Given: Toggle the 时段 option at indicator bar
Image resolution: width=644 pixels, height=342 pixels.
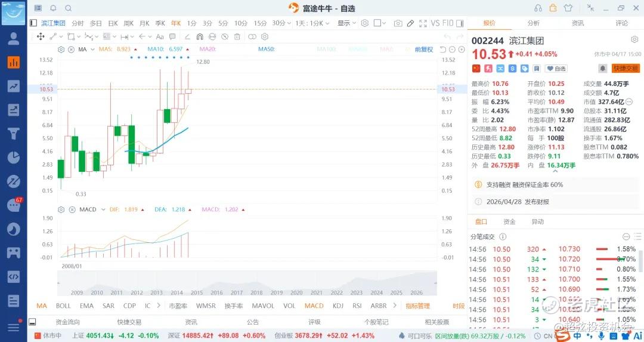Looking at the screenshot, I should [x=459, y=306].
